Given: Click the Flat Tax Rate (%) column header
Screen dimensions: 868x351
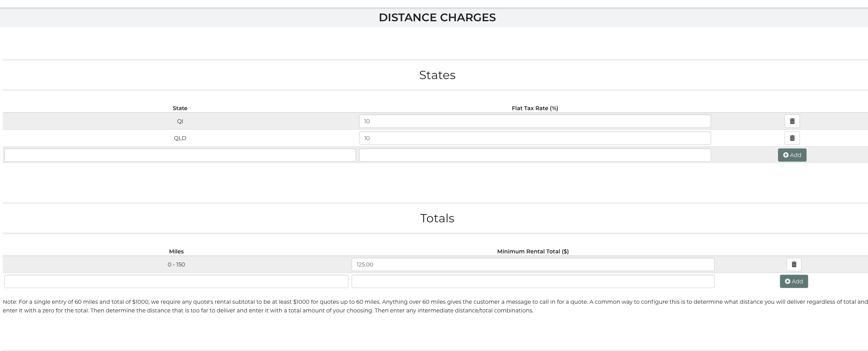Looking at the screenshot, I should (534, 108).
